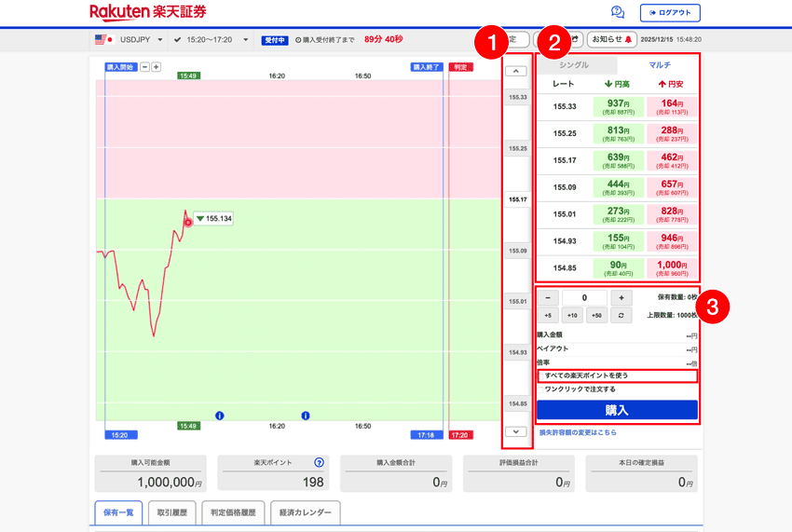792x532 pixels.
Task: Switch to the シングル tab
Action: [x=574, y=65]
